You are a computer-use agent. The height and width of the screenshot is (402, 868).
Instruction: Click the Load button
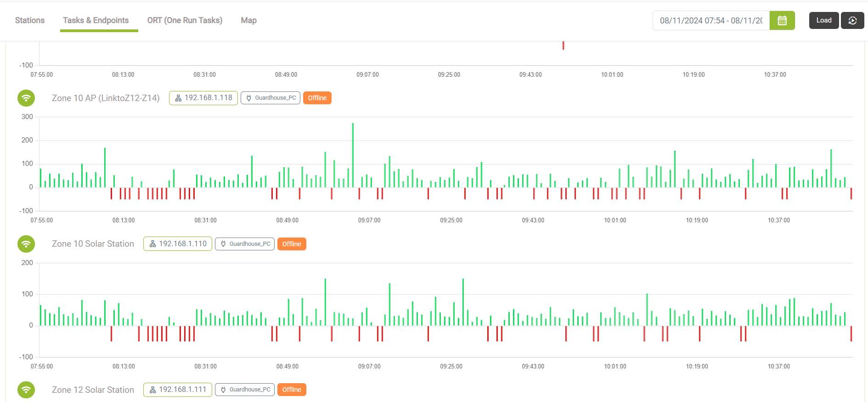tap(824, 20)
